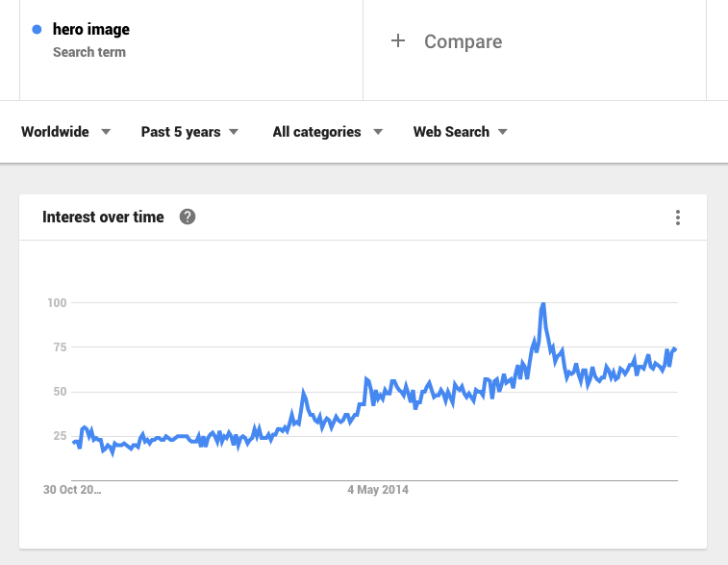
Task: Click the blue dot beside hero image
Action: click(x=37, y=30)
